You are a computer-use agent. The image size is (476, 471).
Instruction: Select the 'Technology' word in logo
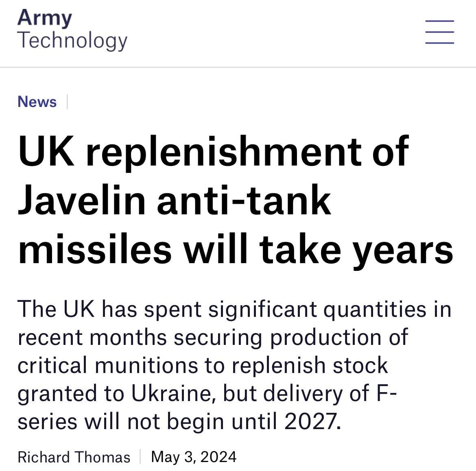72,41
